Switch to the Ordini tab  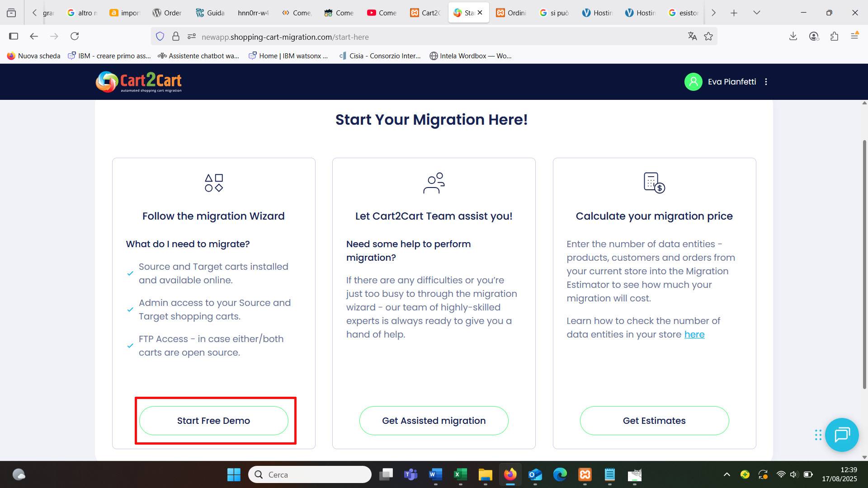pos(511,13)
